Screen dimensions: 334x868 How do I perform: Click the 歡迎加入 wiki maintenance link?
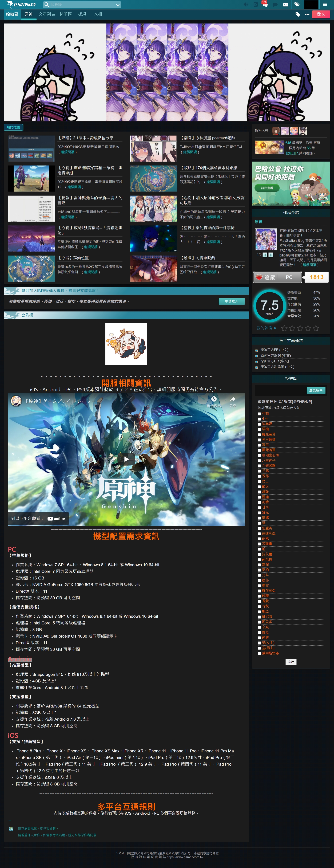292,153
